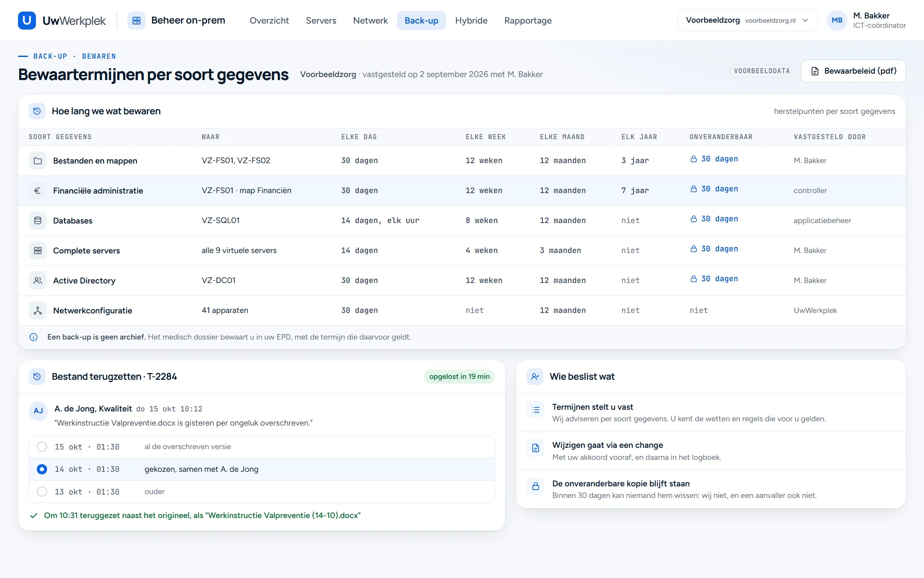Click the applicatiebeheer cell
This screenshot has width=924, height=578.
822,220
